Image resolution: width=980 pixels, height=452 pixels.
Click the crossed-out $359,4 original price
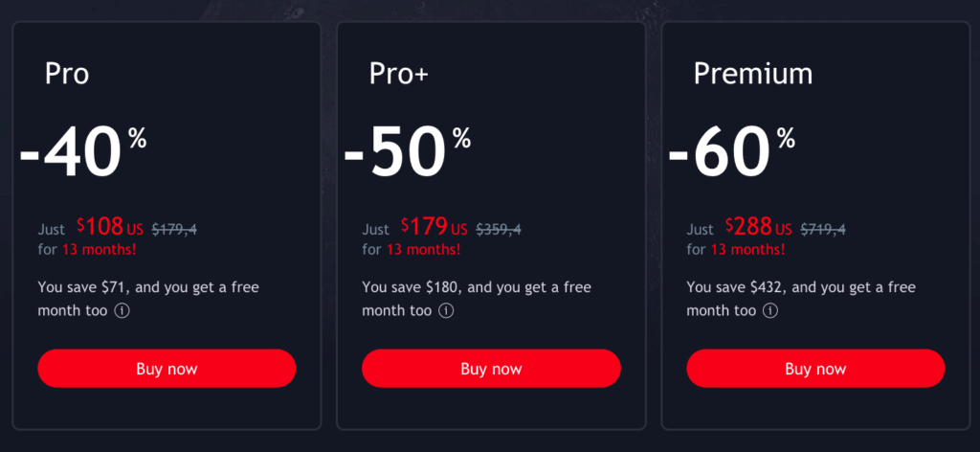point(499,230)
